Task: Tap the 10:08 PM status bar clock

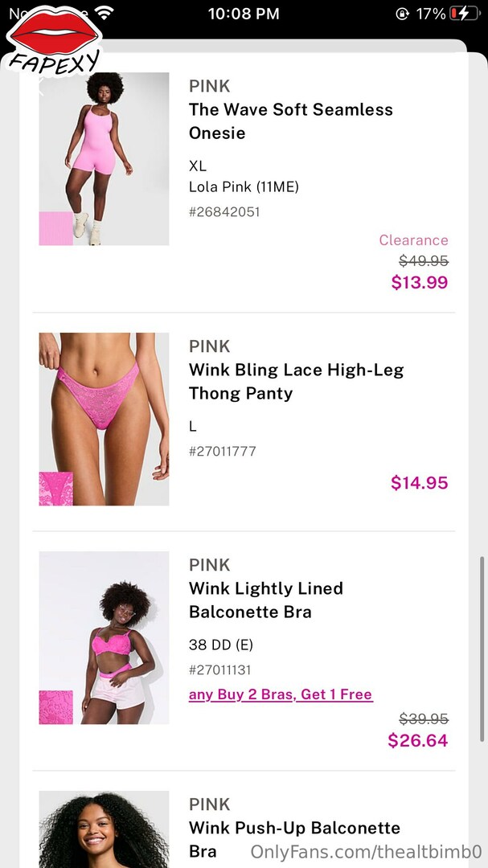Action: [244, 14]
